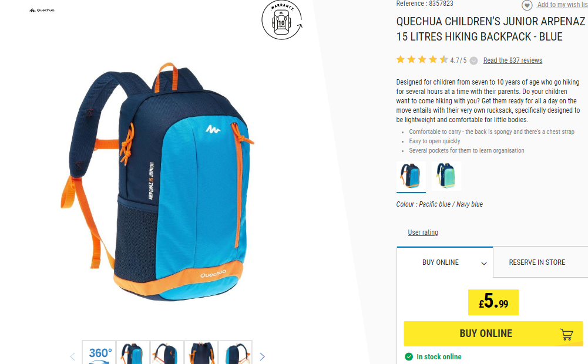This screenshot has height=364, width=588.
Task: Click the 10 years warranty badge
Action: coord(282,20)
